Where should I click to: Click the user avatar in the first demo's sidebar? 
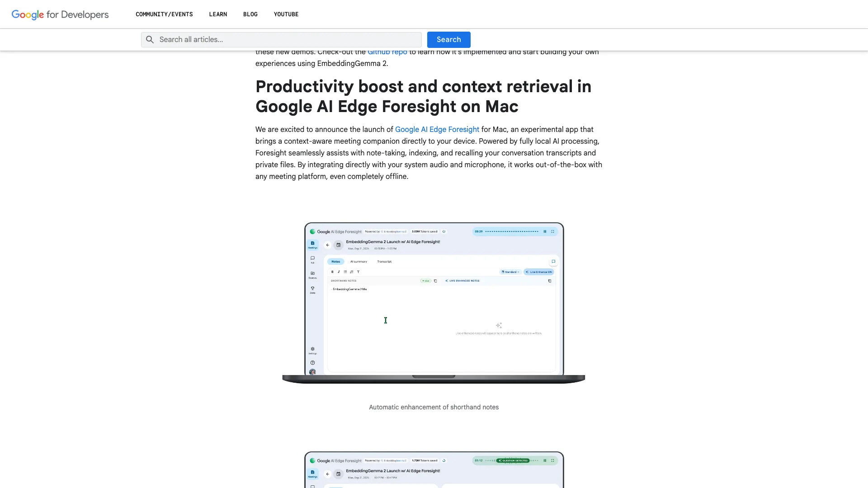312,372
